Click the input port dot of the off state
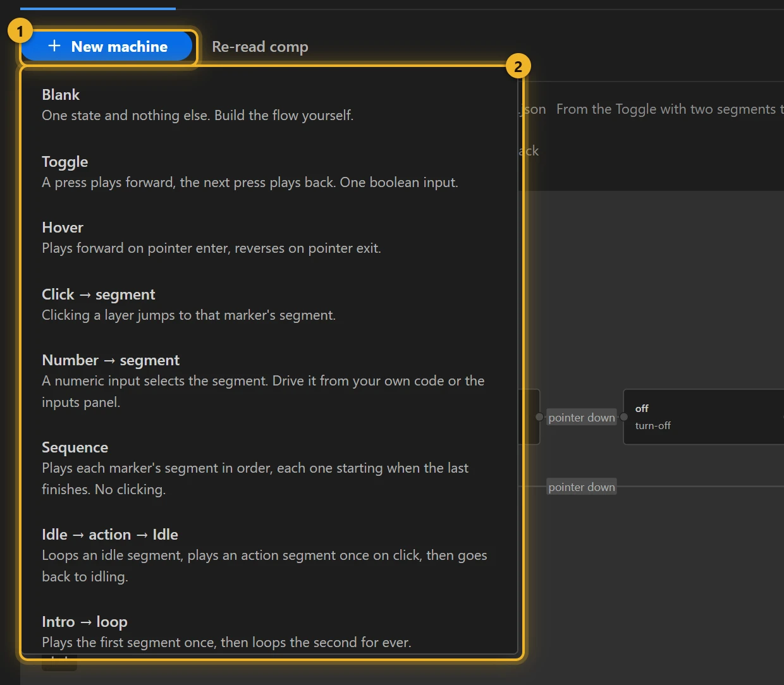The height and width of the screenshot is (685, 784). pyautogui.click(x=624, y=417)
